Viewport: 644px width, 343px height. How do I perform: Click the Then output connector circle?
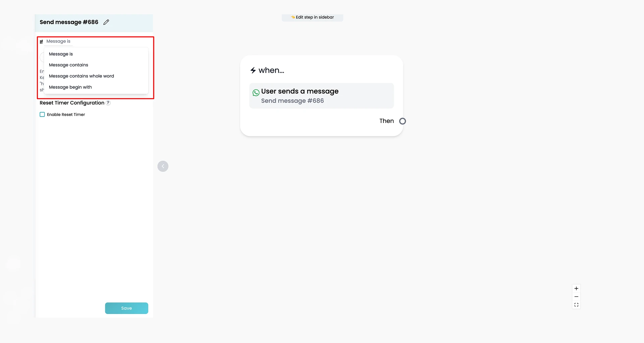click(402, 121)
